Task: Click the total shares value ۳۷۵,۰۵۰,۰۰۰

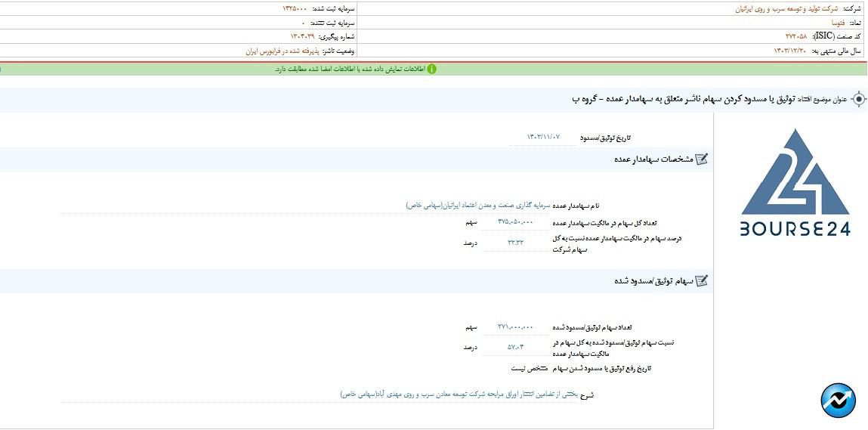Action: pos(515,222)
